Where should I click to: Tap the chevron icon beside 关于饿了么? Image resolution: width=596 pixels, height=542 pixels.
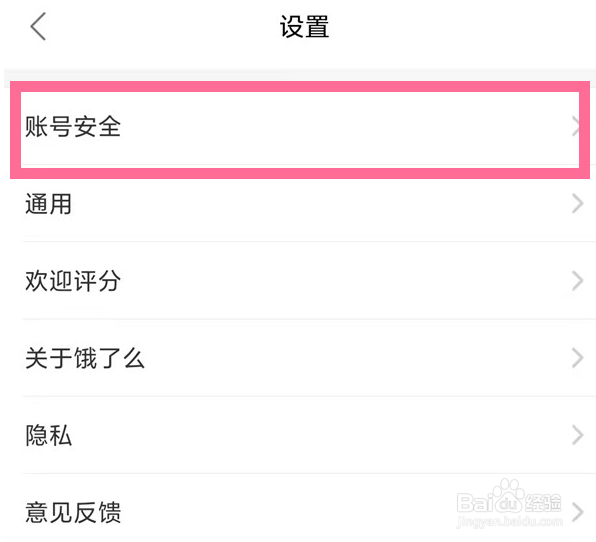pyautogui.click(x=577, y=358)
